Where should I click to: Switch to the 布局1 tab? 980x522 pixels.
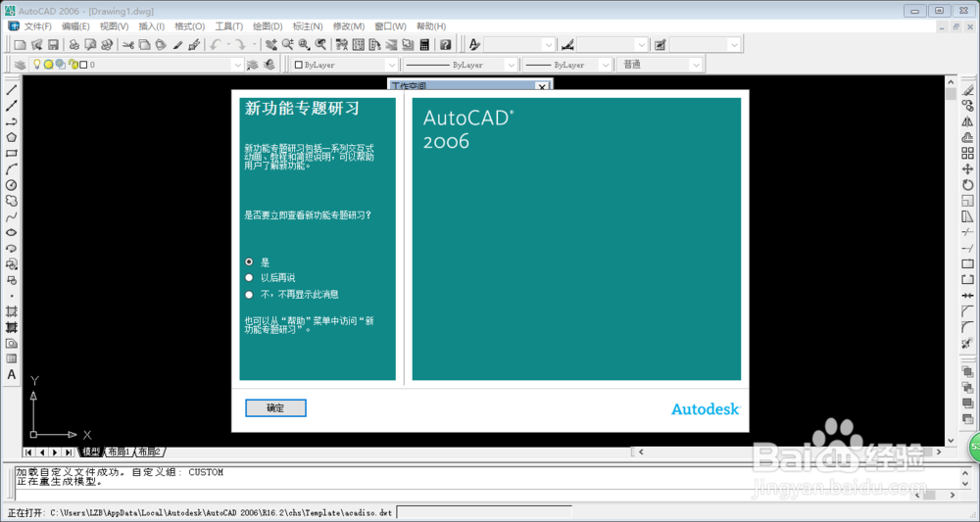[119, 451]
